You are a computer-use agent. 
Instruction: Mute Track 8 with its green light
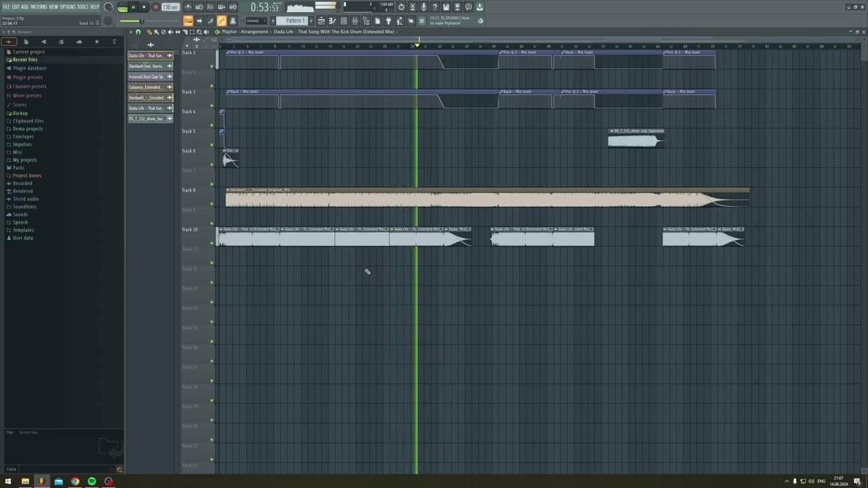(x=212, y=204)
